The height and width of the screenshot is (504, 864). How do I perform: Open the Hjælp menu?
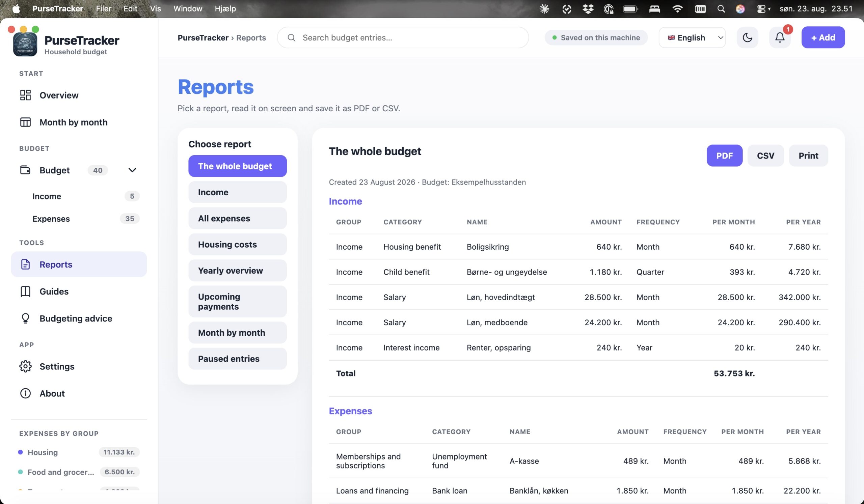225,8
